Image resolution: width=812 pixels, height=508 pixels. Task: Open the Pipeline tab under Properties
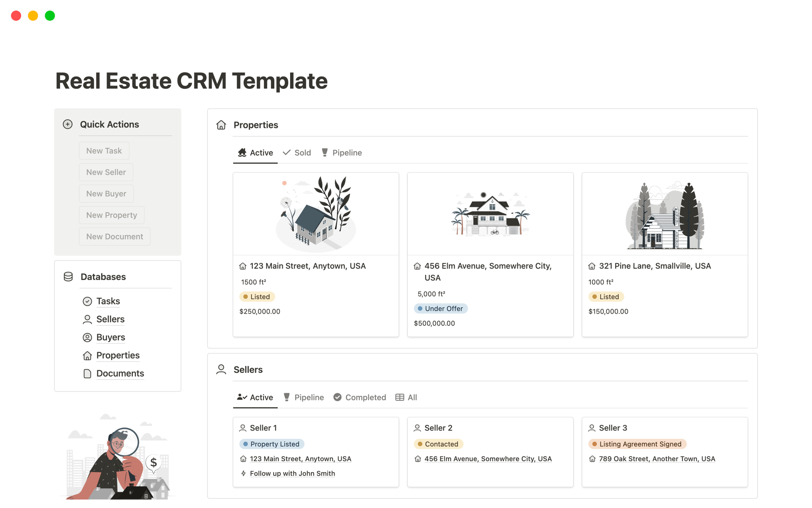(342, 153)
